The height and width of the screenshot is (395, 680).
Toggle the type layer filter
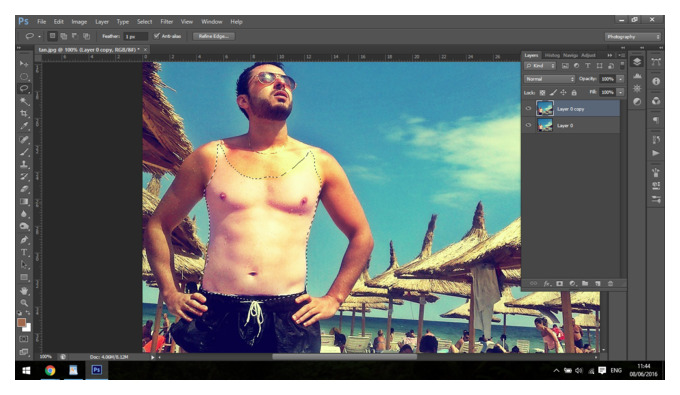click(588, 66)
